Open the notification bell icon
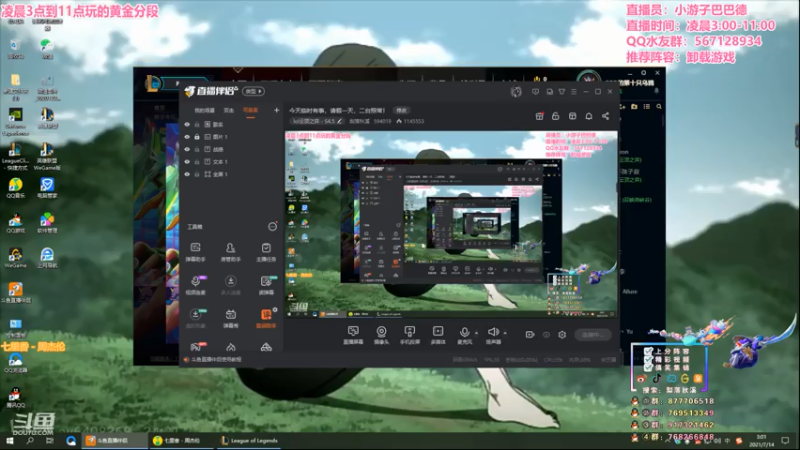The width and height of the screenshot is (800, 450). [x=589, y=116]
